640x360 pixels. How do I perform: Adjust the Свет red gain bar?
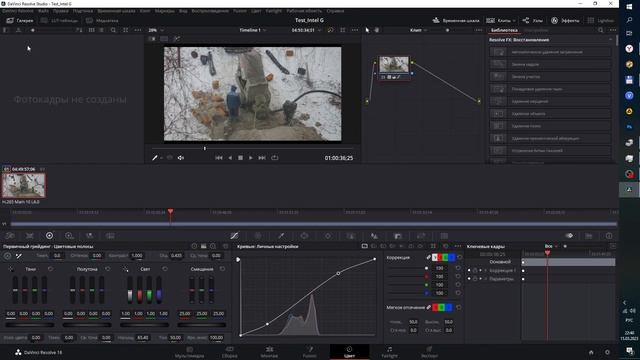140,290
